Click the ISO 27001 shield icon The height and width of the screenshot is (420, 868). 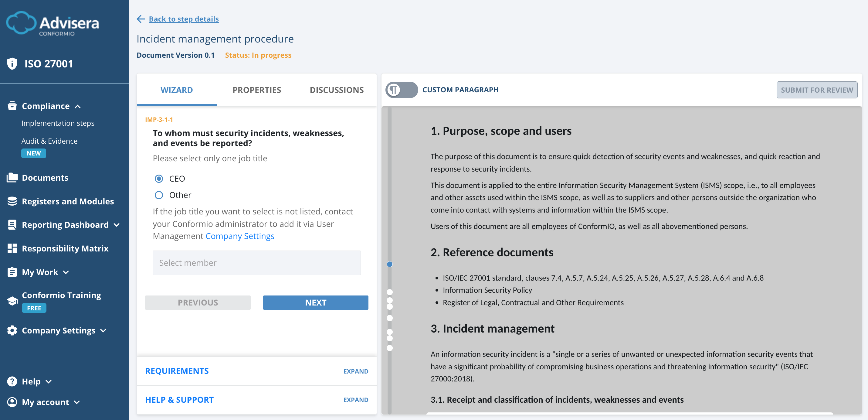tap(12, 63)
